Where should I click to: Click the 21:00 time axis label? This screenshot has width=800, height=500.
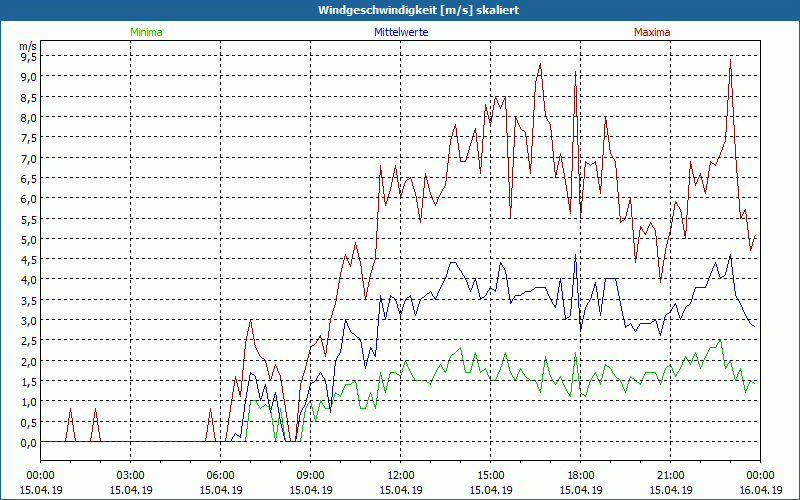click(670, 476)
